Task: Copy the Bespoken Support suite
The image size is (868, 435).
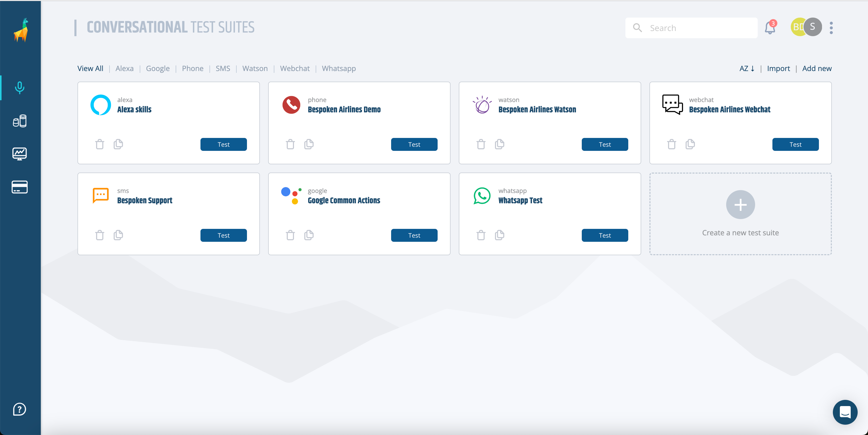Action: coord(118,235)
